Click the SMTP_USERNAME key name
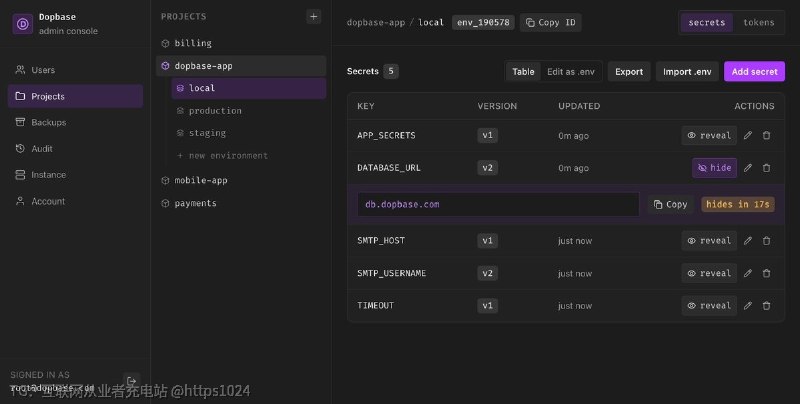Screen dimensions: 800x404 point(391,273)
